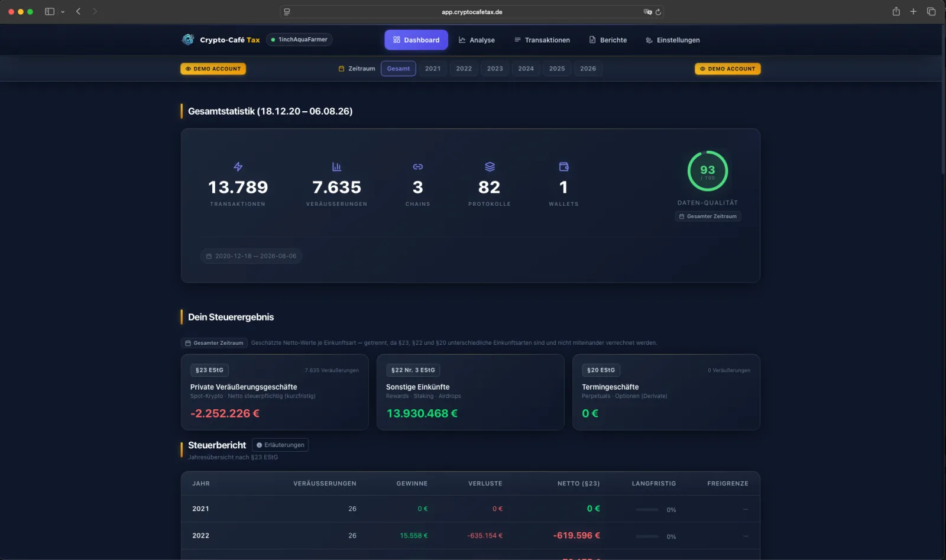Click the right DEMO ACCOUNT badge
This screenshot has height=560, width=946.
[728, 69]
